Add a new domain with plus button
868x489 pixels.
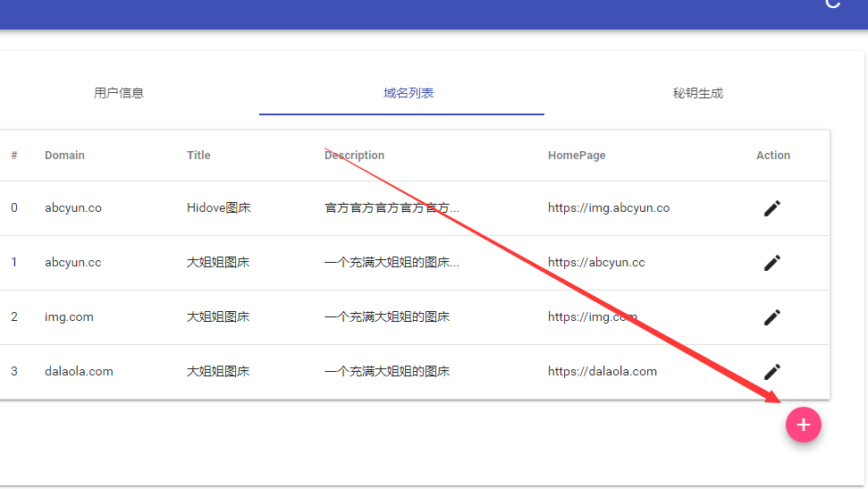point(804,425)
